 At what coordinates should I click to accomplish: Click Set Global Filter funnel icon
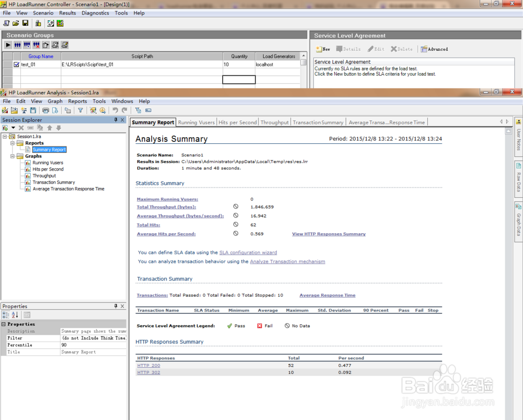point(81,110)
